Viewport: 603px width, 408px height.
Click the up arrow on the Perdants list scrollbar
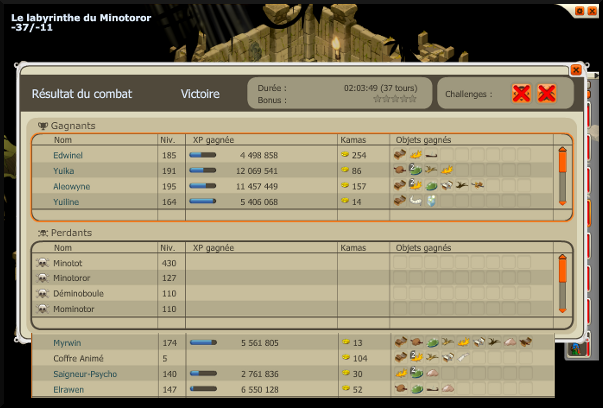[x=562, y=257]
